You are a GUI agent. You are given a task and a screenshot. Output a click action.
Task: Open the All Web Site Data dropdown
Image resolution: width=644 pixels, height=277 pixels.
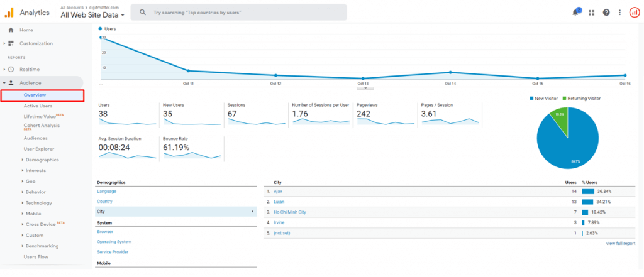coord(92,14)
